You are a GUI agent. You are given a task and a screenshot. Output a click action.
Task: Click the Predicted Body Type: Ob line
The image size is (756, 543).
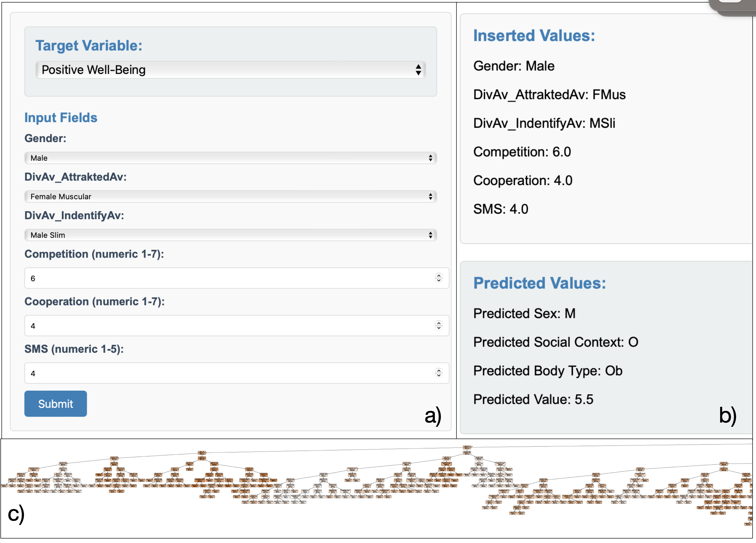(548, 371)
